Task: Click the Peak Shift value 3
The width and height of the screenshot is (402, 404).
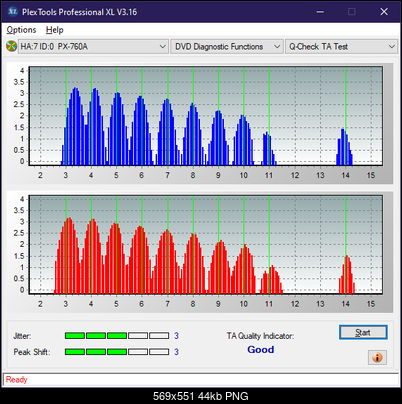Action: coord(176,352)
